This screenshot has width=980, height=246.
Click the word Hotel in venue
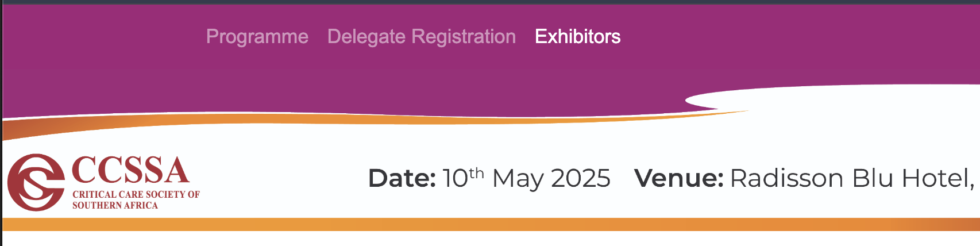(x=937, y=178)
